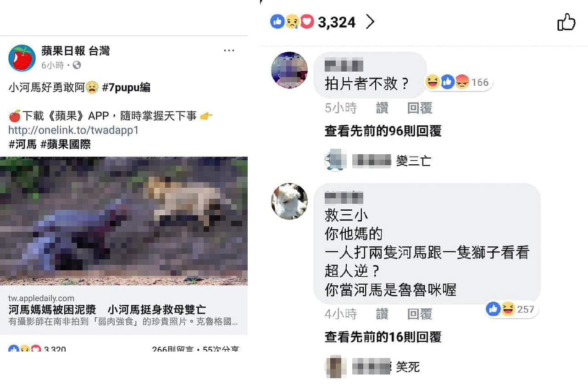Open the globe public-visibility icon

tap(77, 65)
